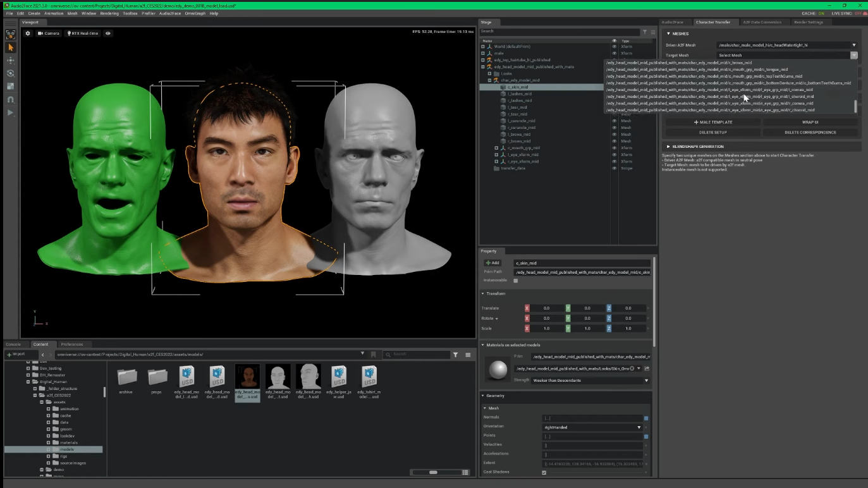Open the Driver A2F Mesh dropdown
The image size is (868, 488).
point(787,45)
